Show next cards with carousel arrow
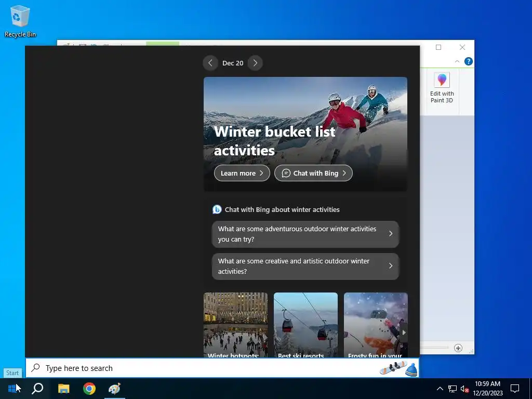Screen dimensions: 532x399 point(404,332)
